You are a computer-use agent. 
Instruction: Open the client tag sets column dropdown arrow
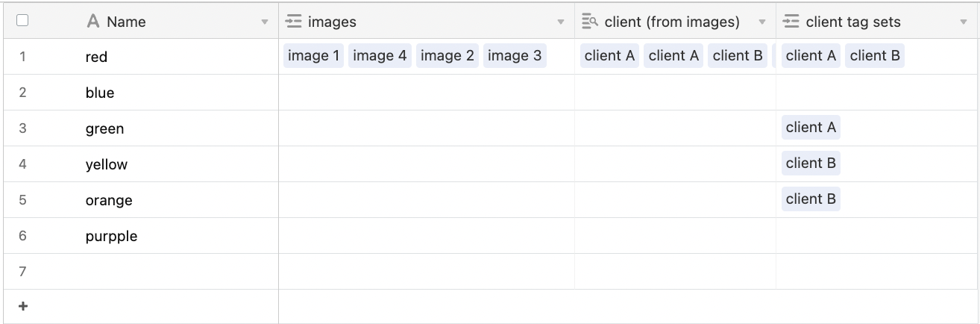[x=963, y=22]
